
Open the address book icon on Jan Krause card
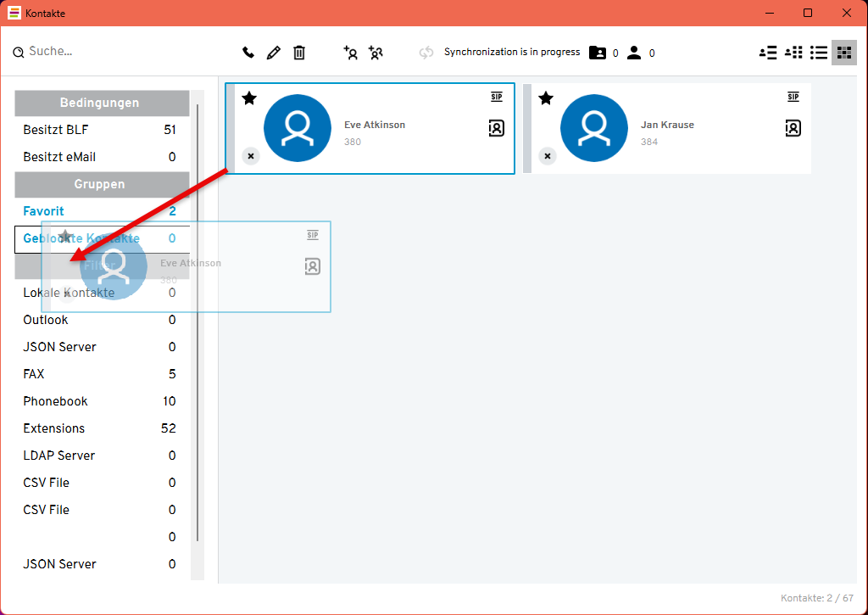tap(793, 128)
